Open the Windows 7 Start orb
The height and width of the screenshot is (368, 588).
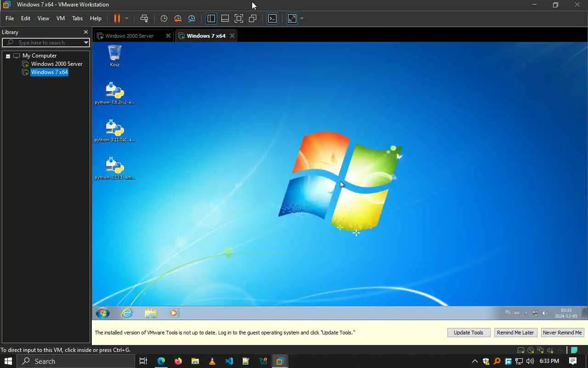pyautogui.click(x=103, y=313)
